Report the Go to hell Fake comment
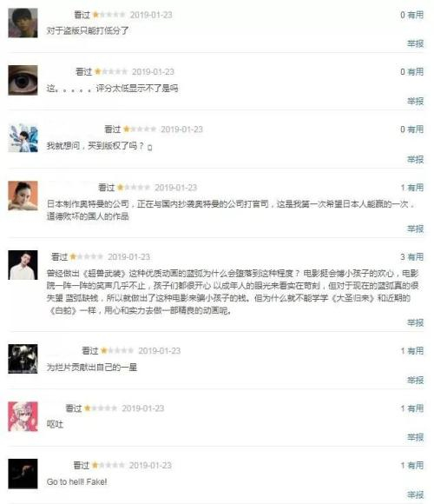The height and width of the screenshot is (504, 434). pyautogui.click(x=416, y=494)
